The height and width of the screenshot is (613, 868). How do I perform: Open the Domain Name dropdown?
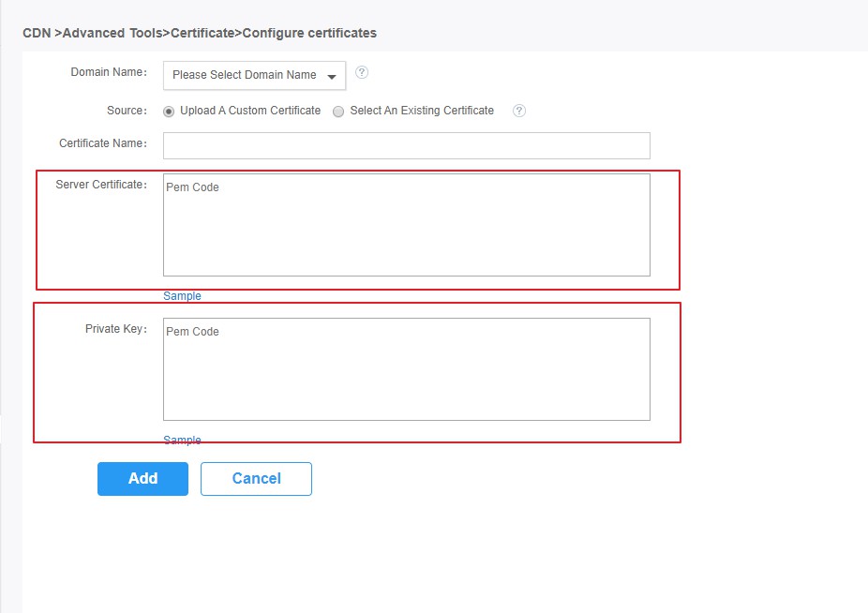(x=254, y=75)
